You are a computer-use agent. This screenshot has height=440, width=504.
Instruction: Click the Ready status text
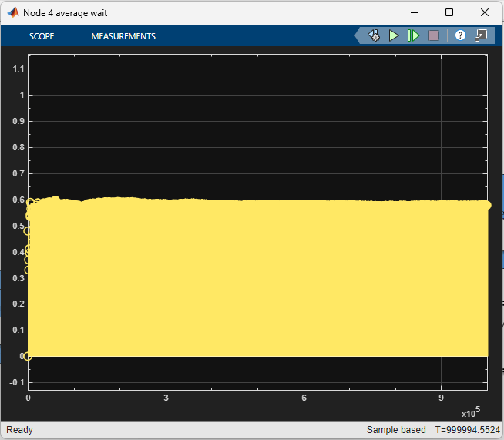click(x=19, y=430)
